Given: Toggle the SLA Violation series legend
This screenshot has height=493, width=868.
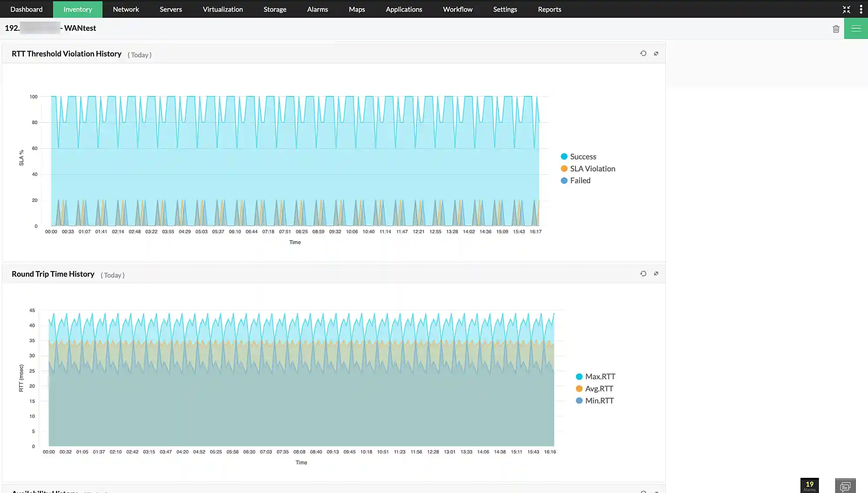Looking at the screenshot, I should click(592, 169).
